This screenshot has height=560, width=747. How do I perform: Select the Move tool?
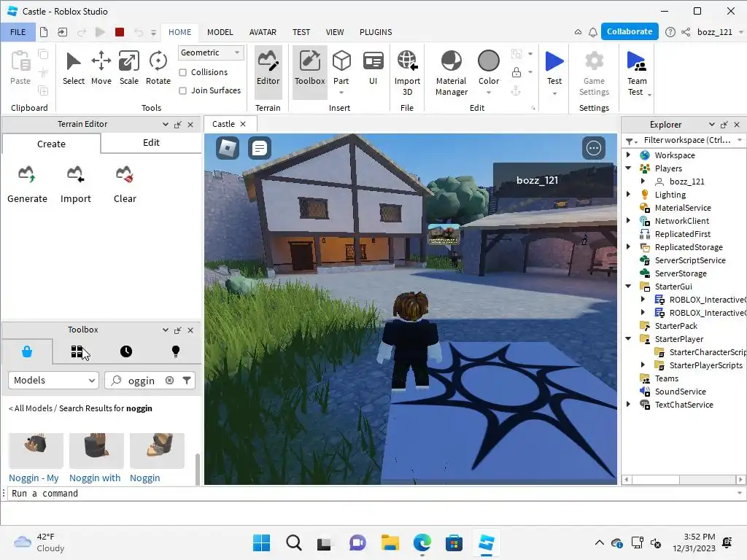click(x=101, y=68)
